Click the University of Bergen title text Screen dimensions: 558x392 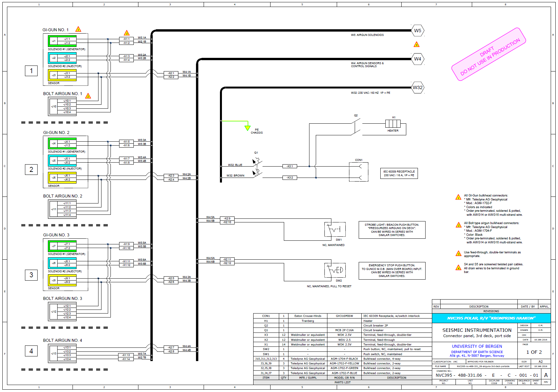(477, 346)
